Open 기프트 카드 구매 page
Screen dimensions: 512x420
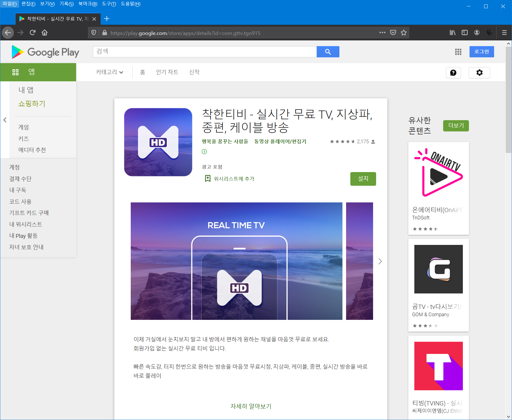click(x=29, y=213)
